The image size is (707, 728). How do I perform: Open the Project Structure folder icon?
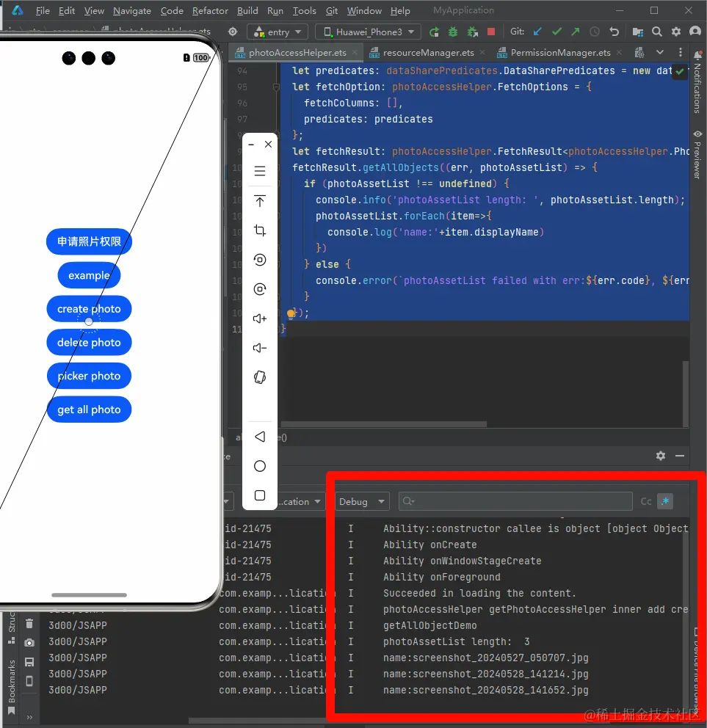pos(638,32)
